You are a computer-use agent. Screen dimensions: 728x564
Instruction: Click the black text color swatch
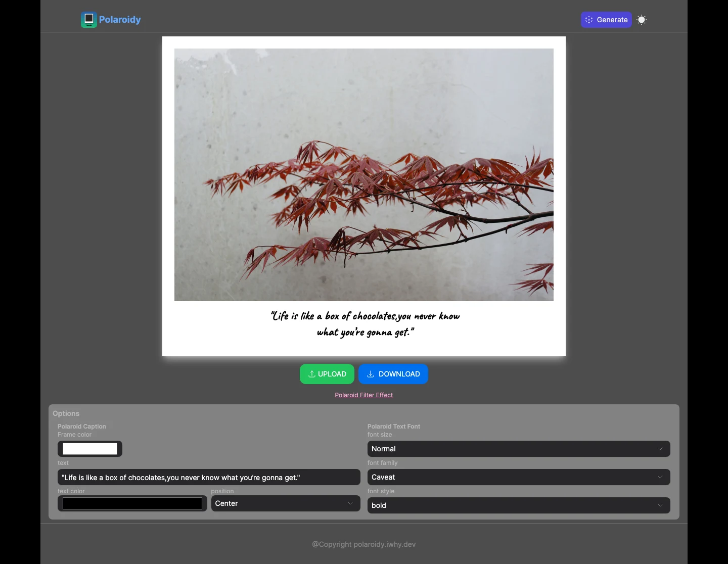coord(132,503)
